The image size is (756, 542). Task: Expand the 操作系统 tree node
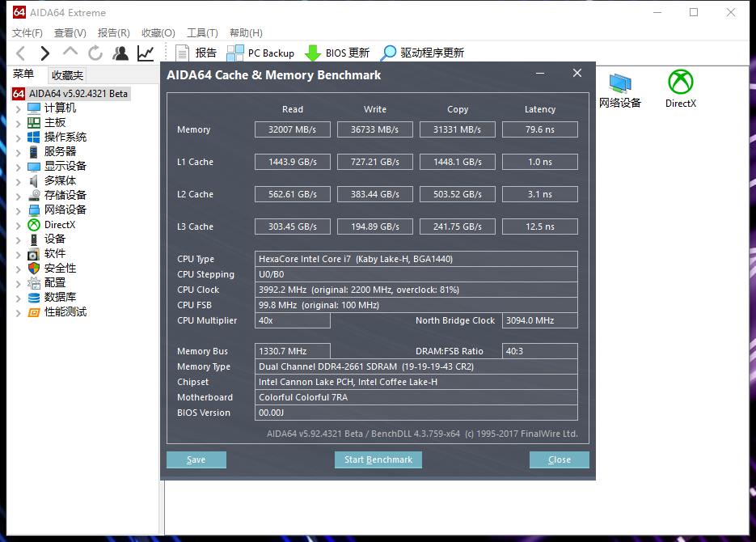point(19,138)
